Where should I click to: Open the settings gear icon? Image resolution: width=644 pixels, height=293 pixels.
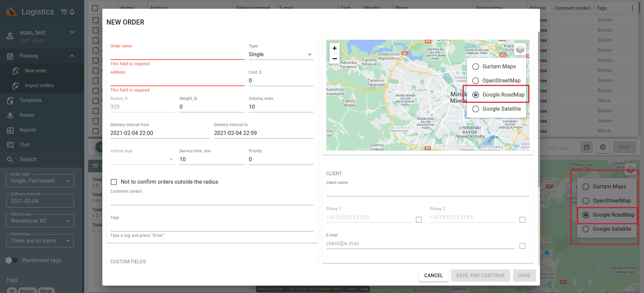point(603,147)
